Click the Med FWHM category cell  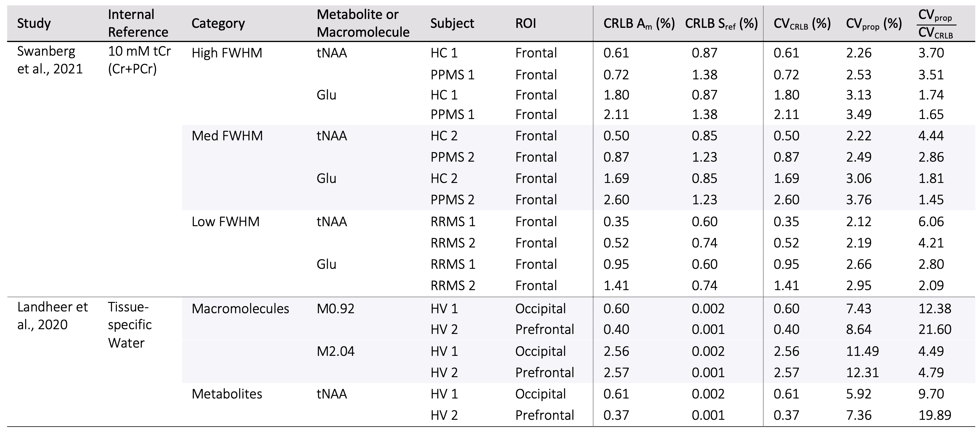[227, 136]
